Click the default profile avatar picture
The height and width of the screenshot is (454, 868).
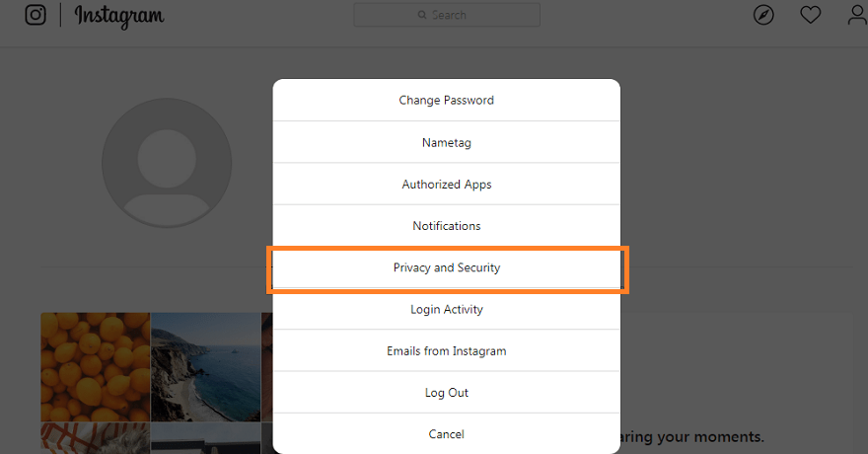coord(167,163)
